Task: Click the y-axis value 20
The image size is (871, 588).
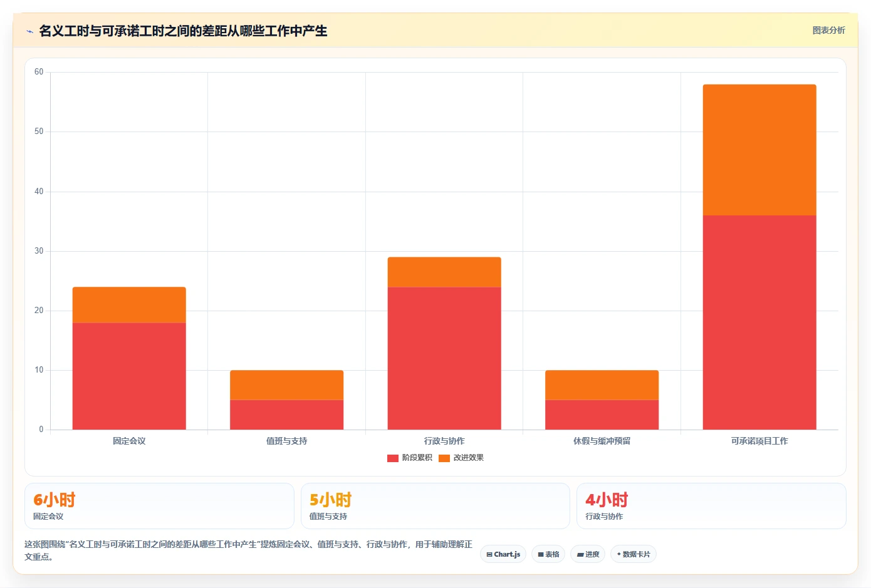Action: [39, 310]
